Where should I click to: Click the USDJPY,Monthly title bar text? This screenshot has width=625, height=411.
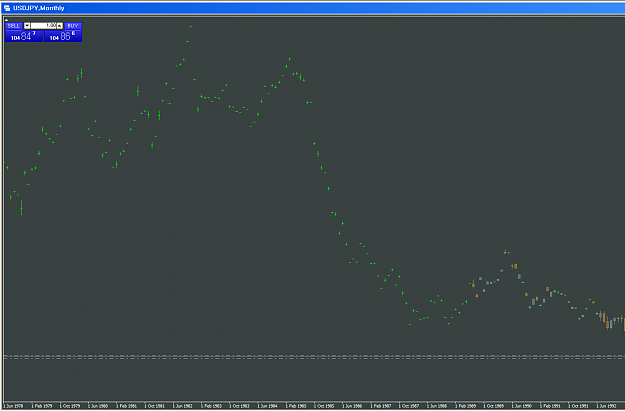39,8
